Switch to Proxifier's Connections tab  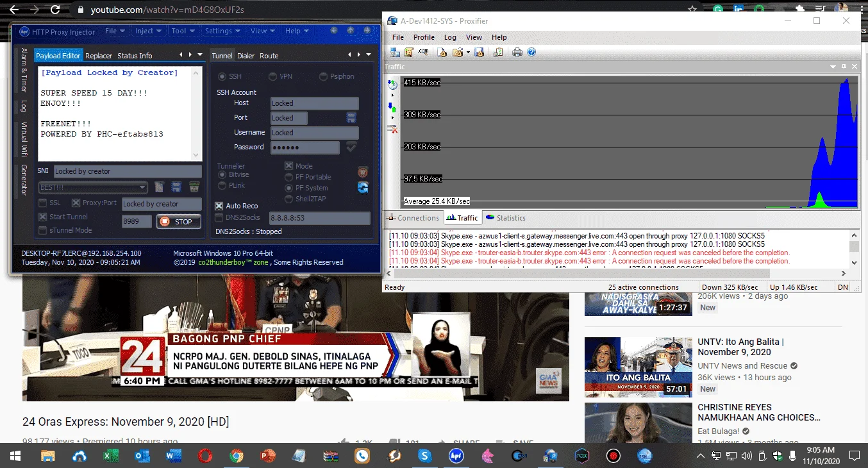(413, 218)
